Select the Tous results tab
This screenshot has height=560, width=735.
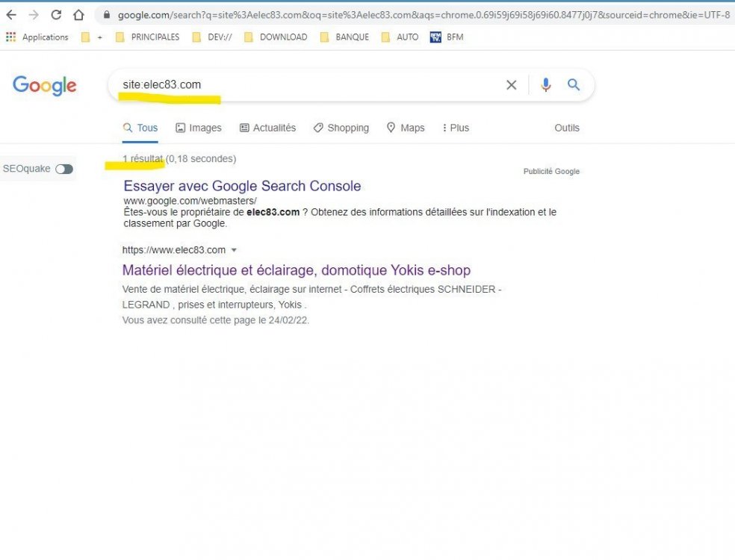tap(140, 128)
